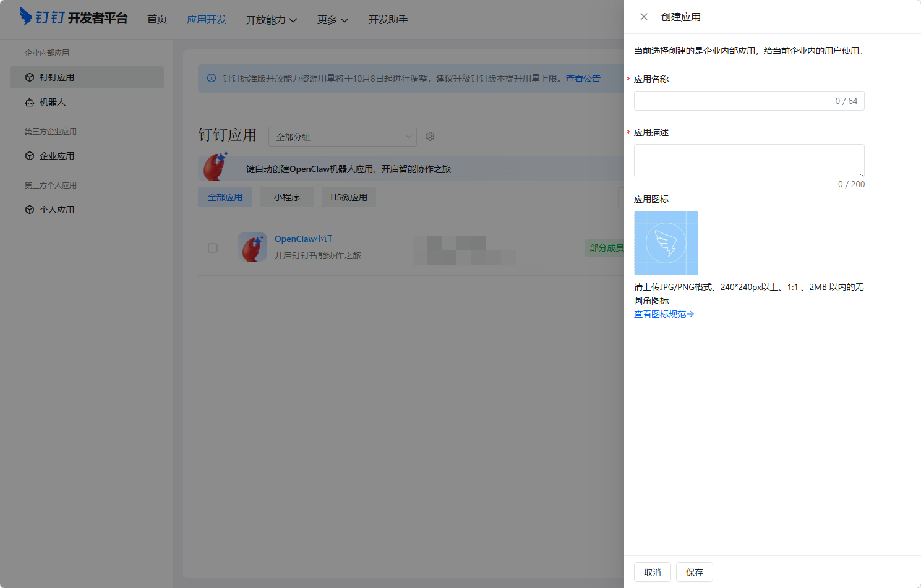Select 机器人 in the sidebar
921x588 pixels.
pyautogui.click(x=87, y=102)
